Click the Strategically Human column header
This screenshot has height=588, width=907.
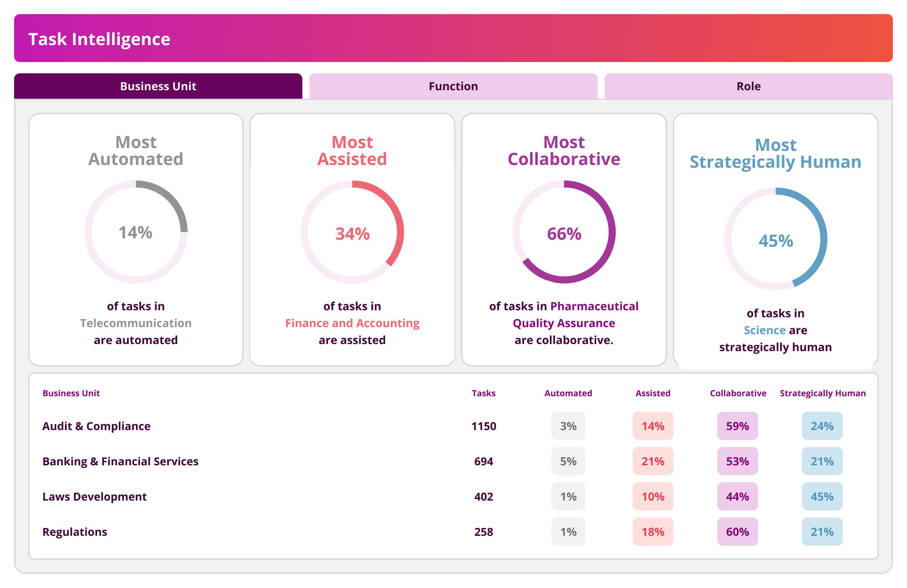point(822,393)
